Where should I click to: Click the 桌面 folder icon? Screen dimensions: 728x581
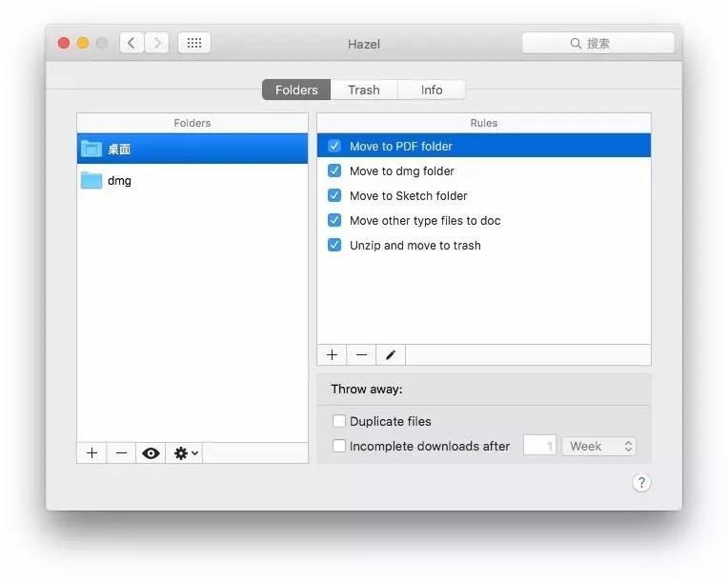91,149
